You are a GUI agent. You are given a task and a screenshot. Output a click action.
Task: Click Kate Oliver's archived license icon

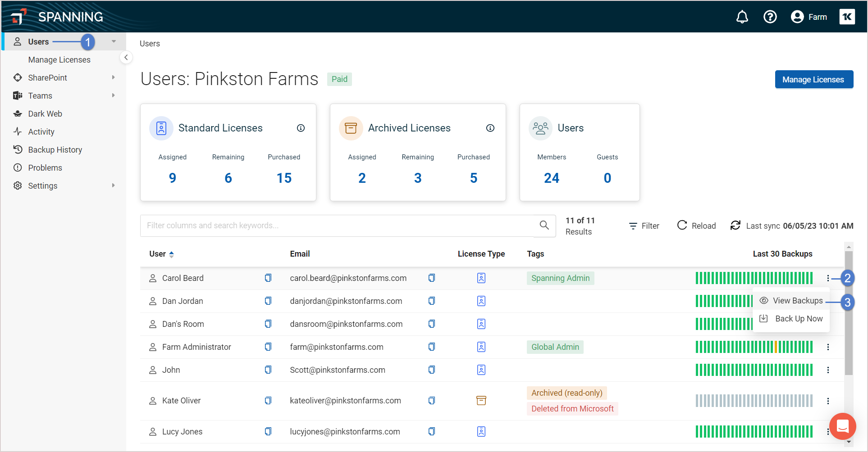[x=481, y=400]
